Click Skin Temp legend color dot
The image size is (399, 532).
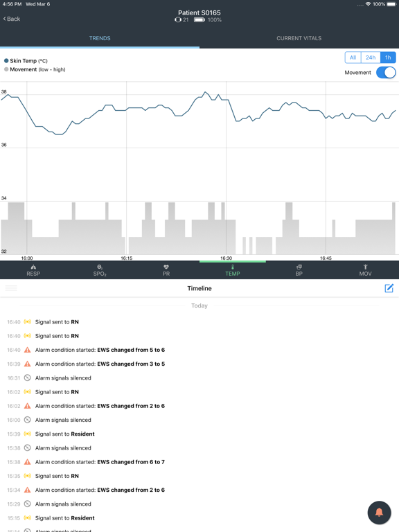6,61
